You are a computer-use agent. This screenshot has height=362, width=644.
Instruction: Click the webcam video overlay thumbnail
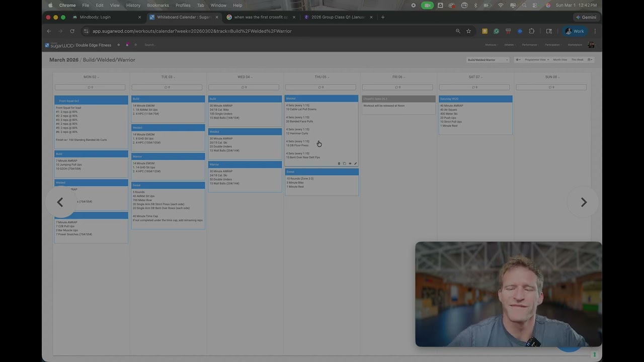(508, 294)
